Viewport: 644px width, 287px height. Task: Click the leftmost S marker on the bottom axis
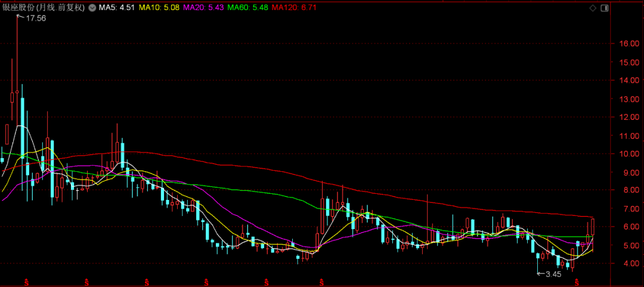[x=27, y=282]
